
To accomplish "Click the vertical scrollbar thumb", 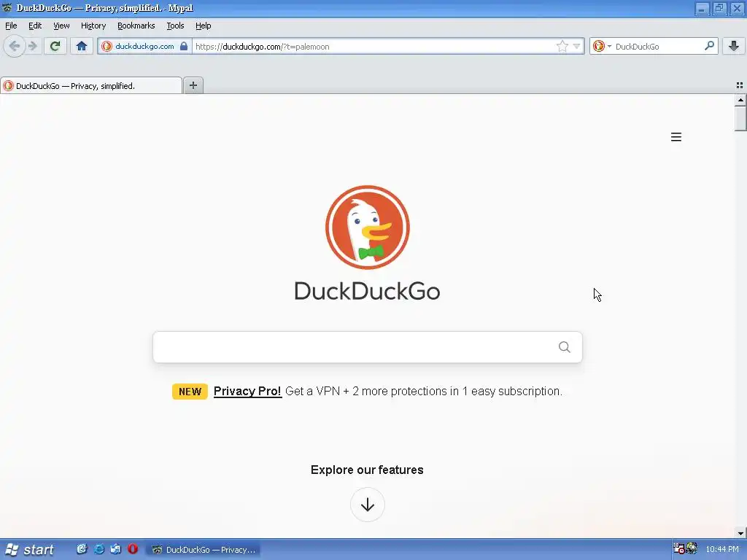I will pos(740,118).
